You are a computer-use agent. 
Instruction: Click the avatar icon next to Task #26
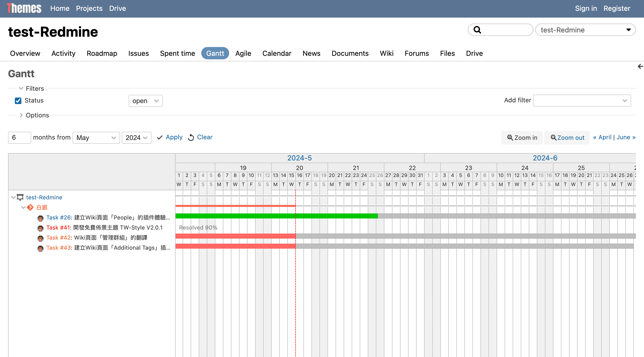40,218
